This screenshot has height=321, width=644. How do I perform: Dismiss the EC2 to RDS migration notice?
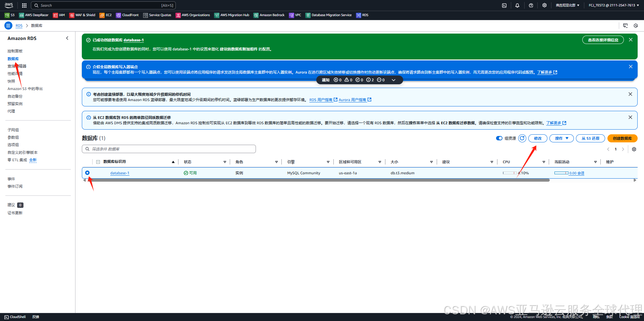[630, 117]
